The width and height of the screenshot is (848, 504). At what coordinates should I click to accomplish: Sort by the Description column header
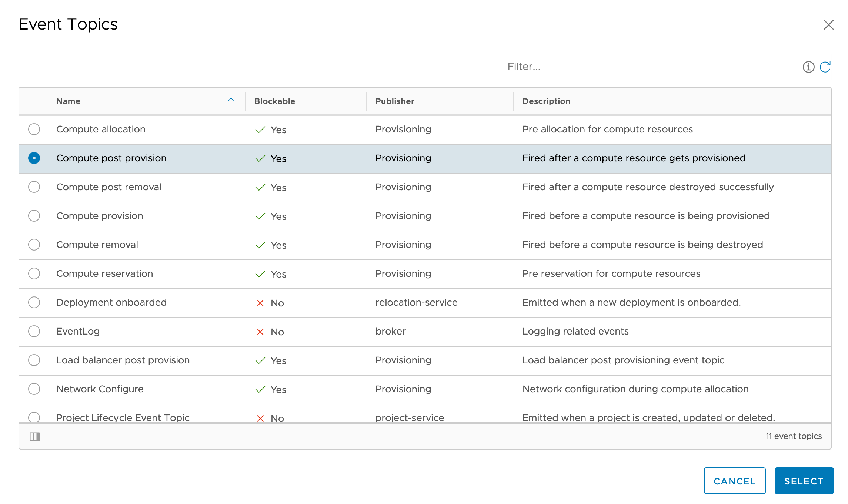546,101
